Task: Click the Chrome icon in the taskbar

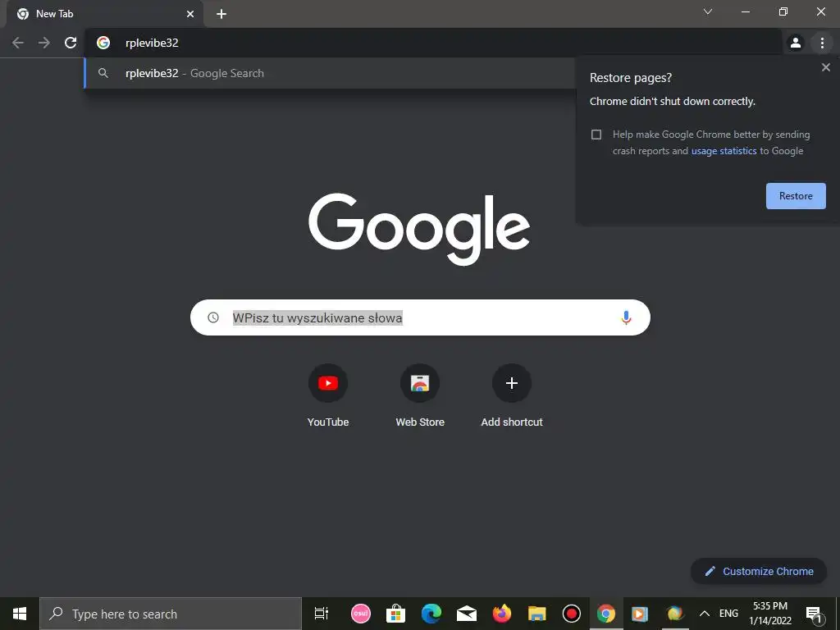Action: 606,614
